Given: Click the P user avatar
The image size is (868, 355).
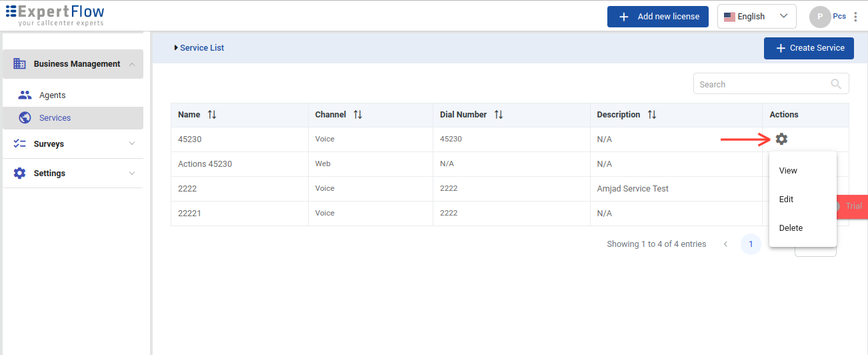Looking at the screenshot, I should [819, 17].
